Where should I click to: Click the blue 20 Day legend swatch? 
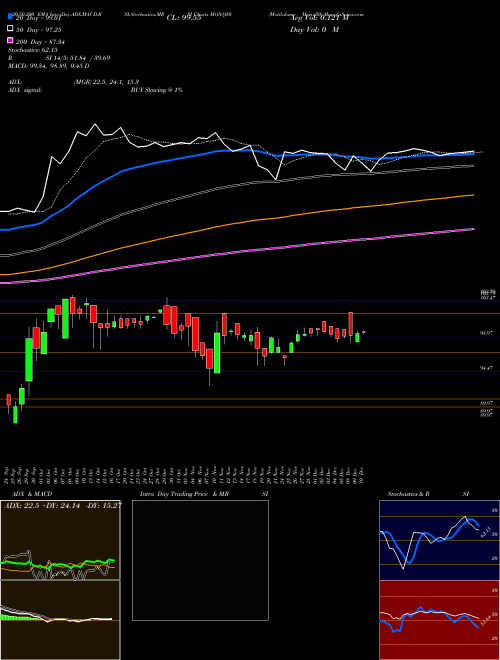pos(10,16)
